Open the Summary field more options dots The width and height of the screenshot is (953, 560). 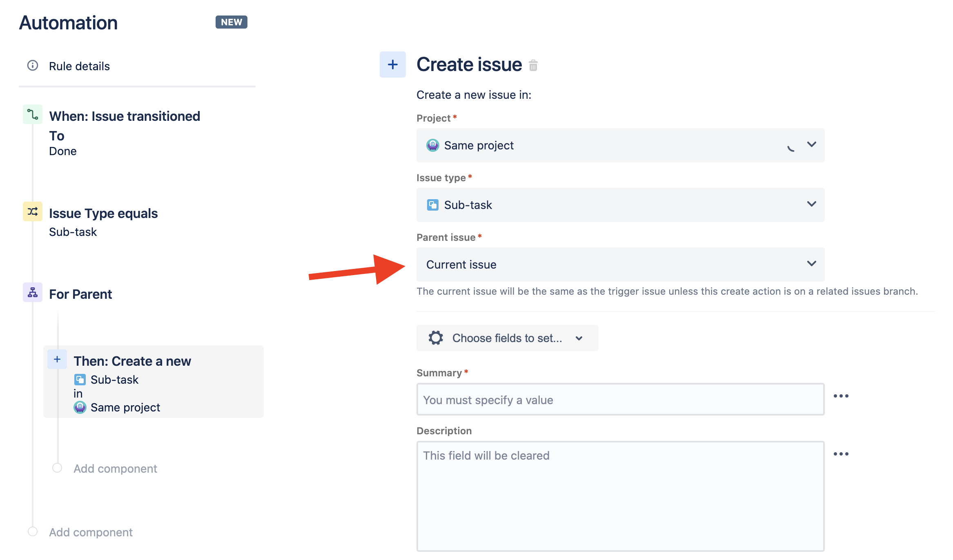(x=841, y=396)
